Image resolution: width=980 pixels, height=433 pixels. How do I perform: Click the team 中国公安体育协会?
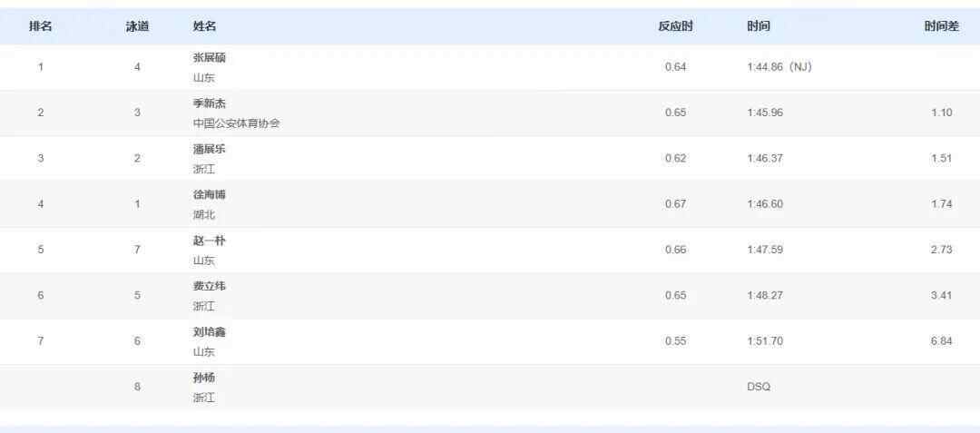236,123
